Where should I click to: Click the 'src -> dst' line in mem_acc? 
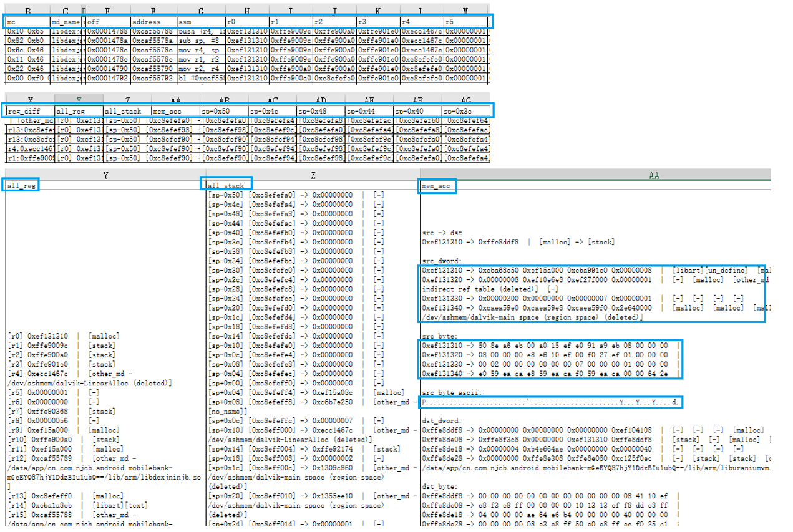pos(442,233)
